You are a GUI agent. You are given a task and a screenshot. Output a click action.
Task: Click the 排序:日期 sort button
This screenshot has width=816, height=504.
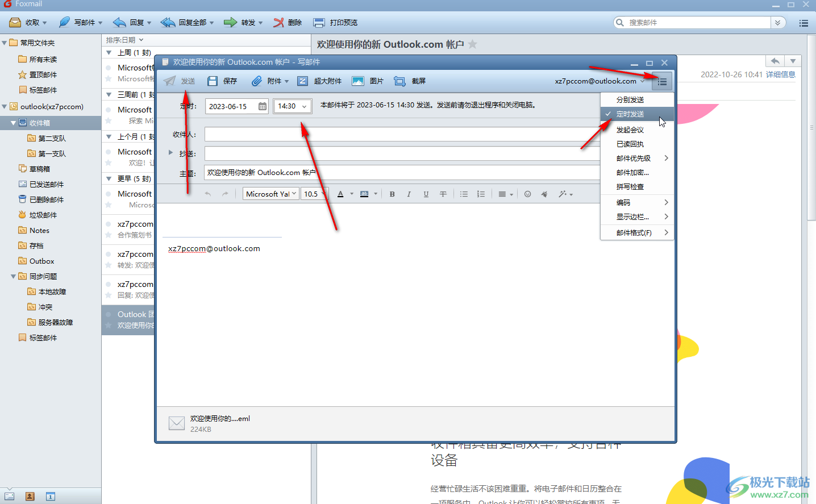[124, 40]
